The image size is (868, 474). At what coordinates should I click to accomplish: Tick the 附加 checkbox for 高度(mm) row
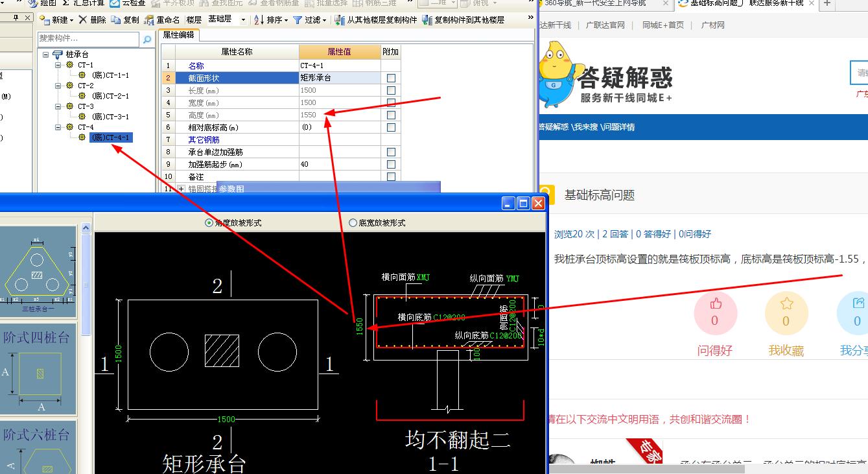(391, 115)
